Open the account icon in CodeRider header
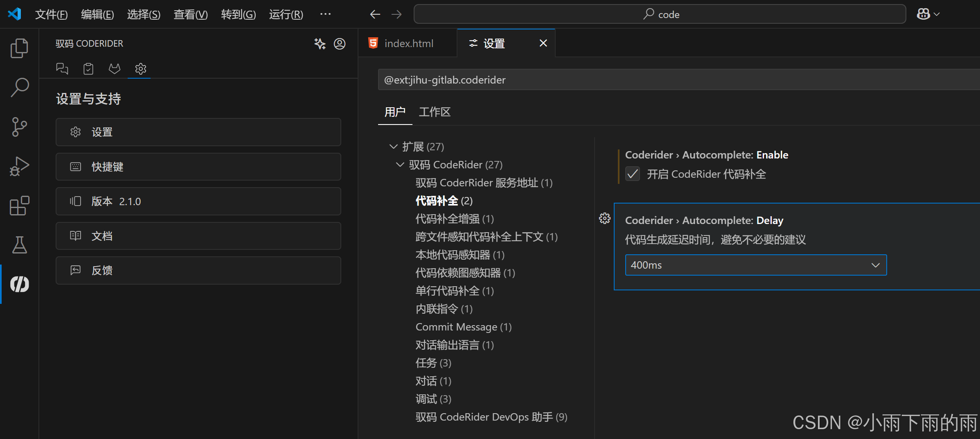Viewport: 980px width, 439px height. (x=340, y=43)
